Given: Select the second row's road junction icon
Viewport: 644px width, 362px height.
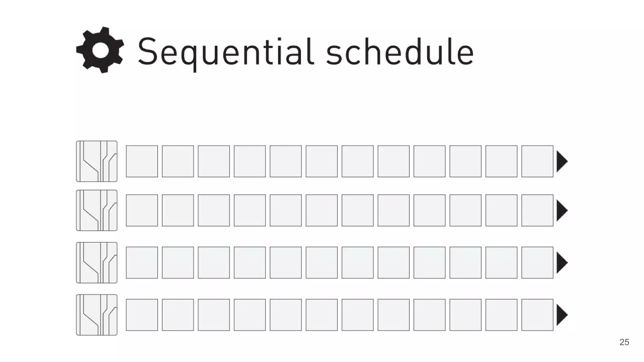Looking at the screenshot, I should (x=97, y=210).
